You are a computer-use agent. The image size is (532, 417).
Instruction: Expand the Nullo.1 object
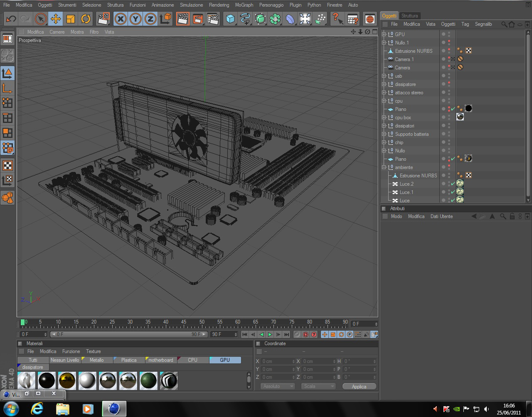click(x=384, y=42)
